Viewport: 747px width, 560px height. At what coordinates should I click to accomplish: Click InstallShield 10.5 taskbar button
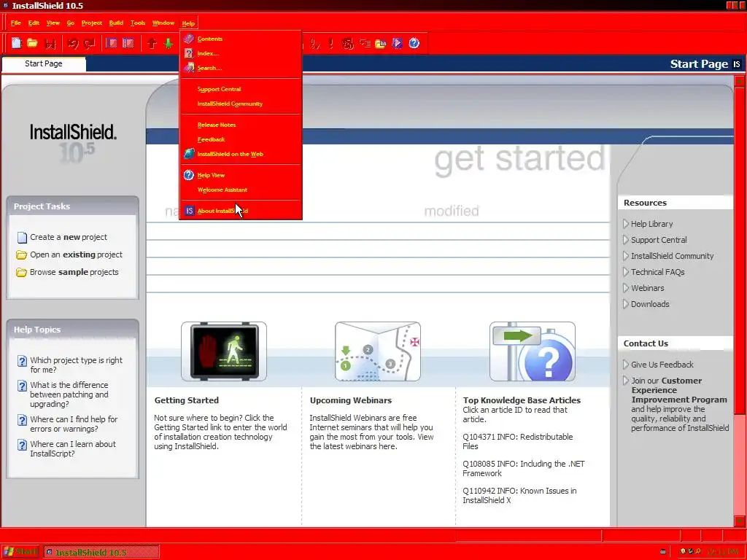(x=101, y=553)
